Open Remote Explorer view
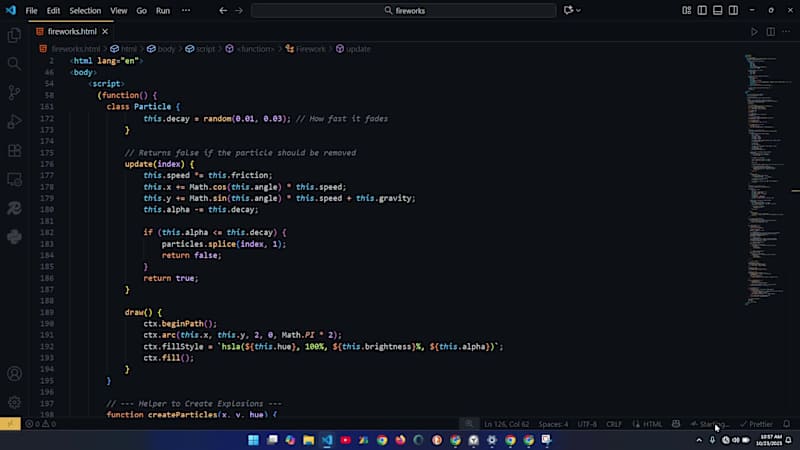This screenshot has height=450, width=800. pyautogui.click(x=14, y=179)
